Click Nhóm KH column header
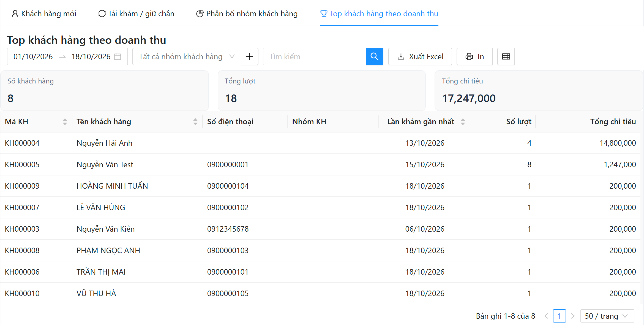 tap(309, 121)
